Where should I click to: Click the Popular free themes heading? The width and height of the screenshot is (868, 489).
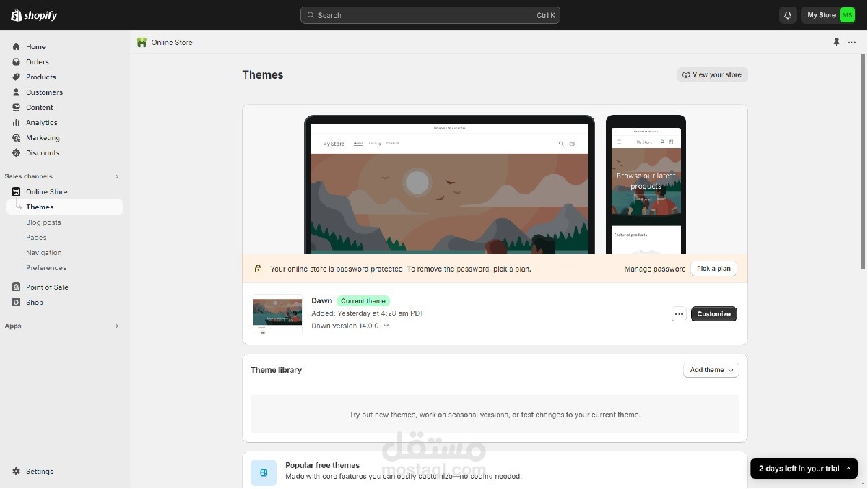tap(322, 466)
